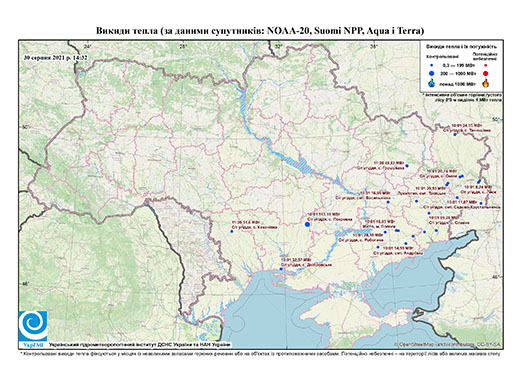Image resolution: width=520 pixels, height=368 pixels.
Task: Click the institute name text beside the logo
Action: [x=140, y=344]
